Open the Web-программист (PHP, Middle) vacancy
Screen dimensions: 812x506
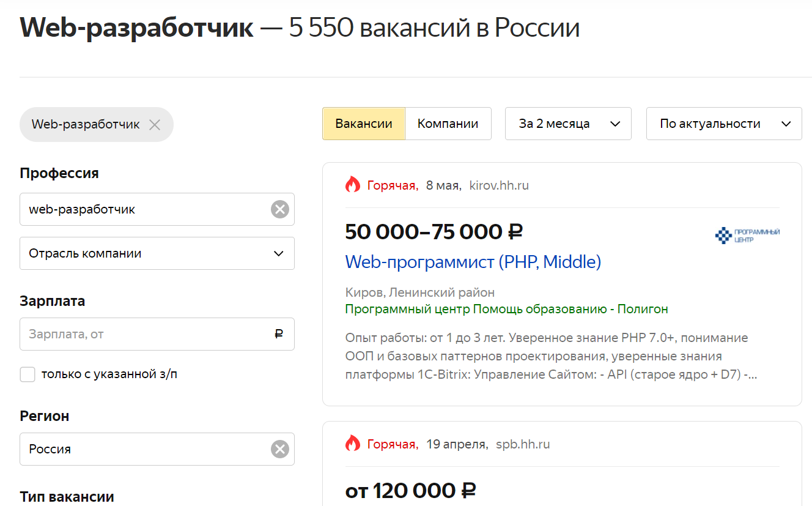coord(473,262)
